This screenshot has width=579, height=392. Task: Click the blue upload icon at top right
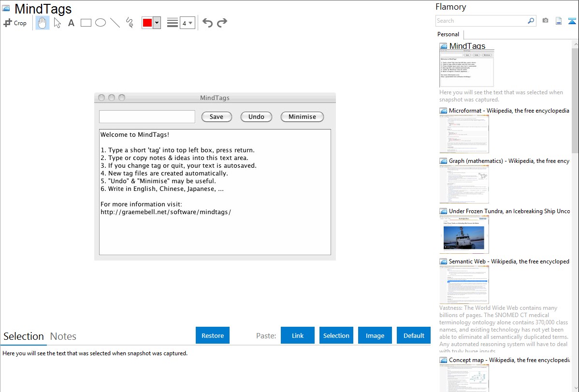(572, 21)
